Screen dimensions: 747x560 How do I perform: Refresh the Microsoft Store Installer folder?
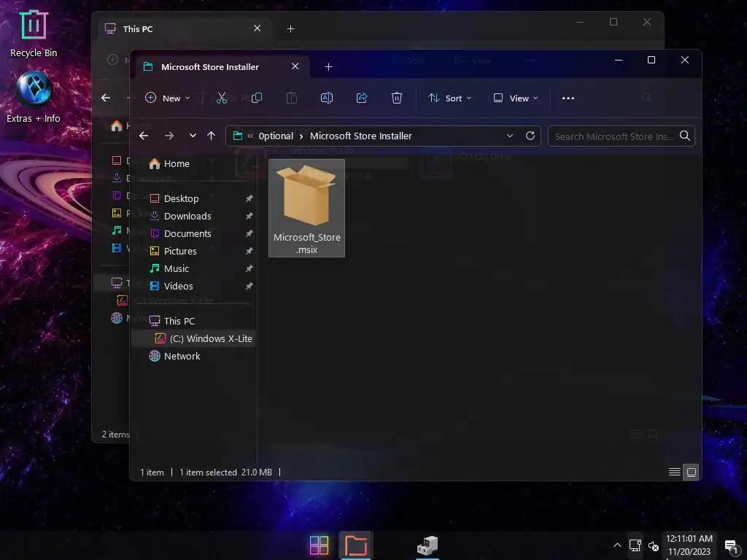530,136
